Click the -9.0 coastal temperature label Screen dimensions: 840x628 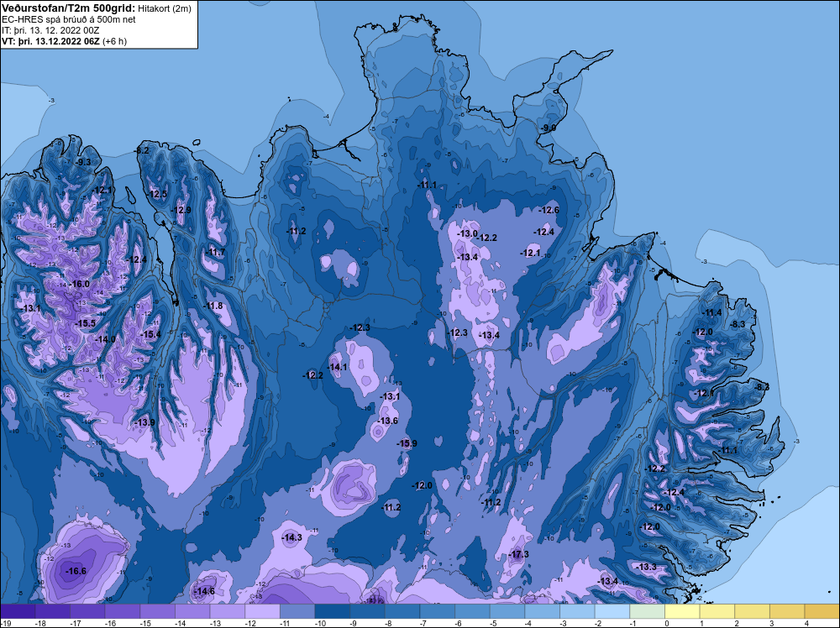coord(549,128)
